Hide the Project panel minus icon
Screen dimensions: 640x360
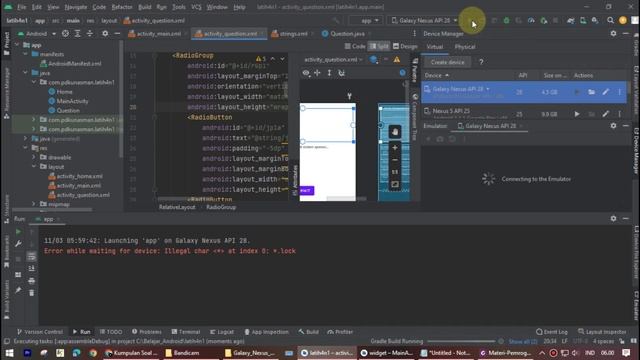pos(117,33)
